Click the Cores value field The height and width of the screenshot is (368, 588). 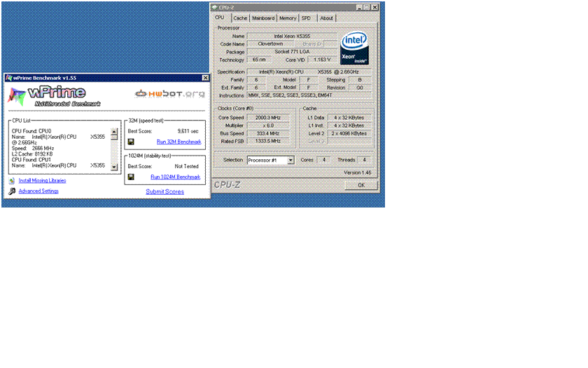(x=323, y=160)
